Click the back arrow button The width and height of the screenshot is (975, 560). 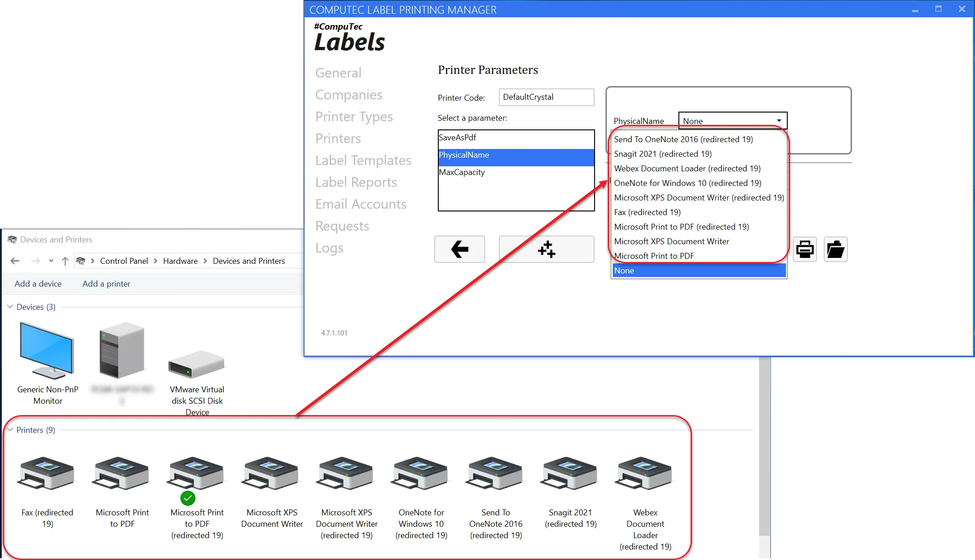point(459,249)
